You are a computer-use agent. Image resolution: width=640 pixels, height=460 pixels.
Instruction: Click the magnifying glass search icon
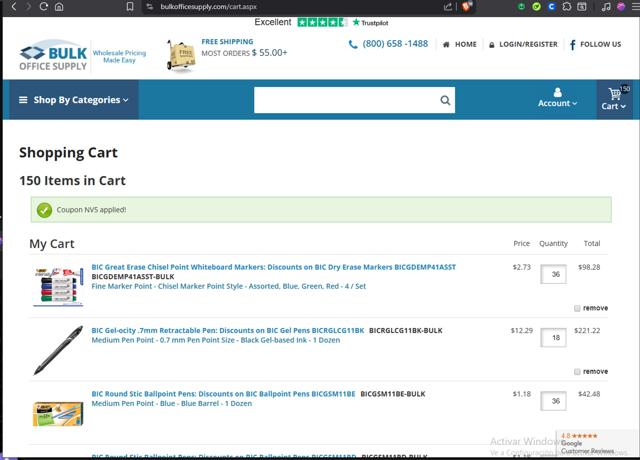[x=445, y=100]
